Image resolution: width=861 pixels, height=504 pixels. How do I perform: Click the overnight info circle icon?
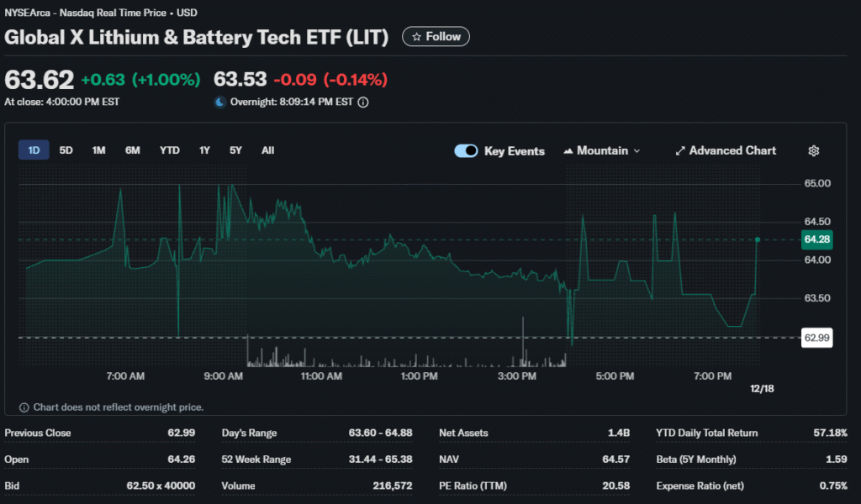363,102
